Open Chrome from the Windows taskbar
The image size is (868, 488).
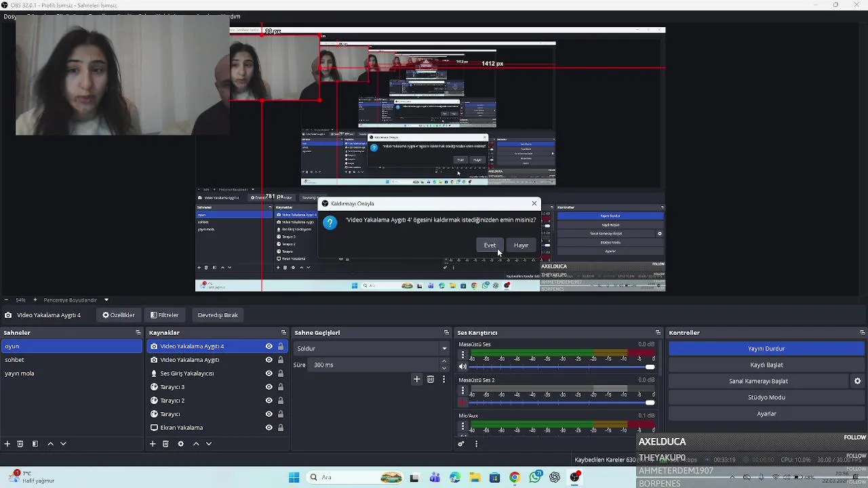[515, 477]
